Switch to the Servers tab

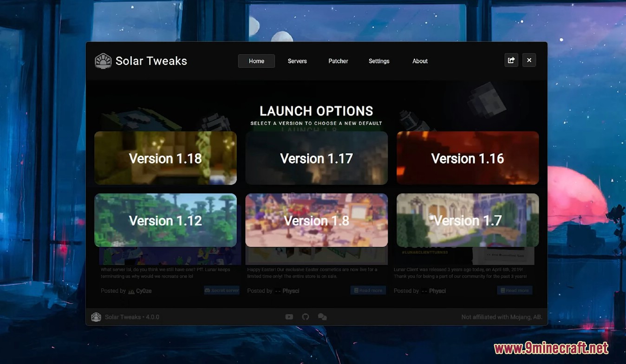pos(297,61)
